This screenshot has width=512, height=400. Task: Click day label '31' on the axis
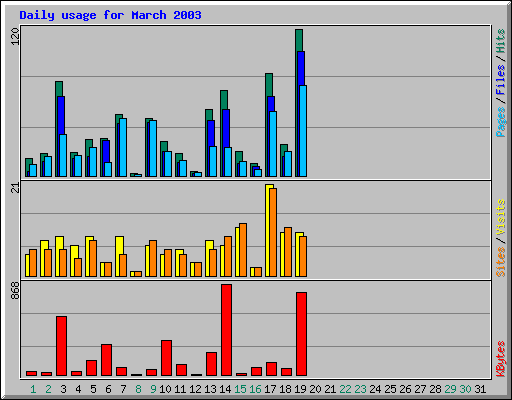(x=480, y=389)
